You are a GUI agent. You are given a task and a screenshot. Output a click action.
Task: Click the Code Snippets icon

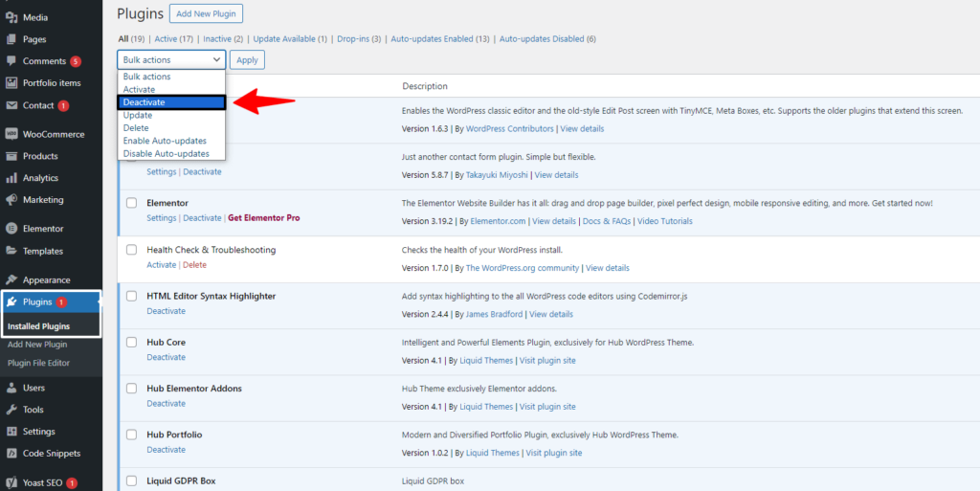(11, 454)
